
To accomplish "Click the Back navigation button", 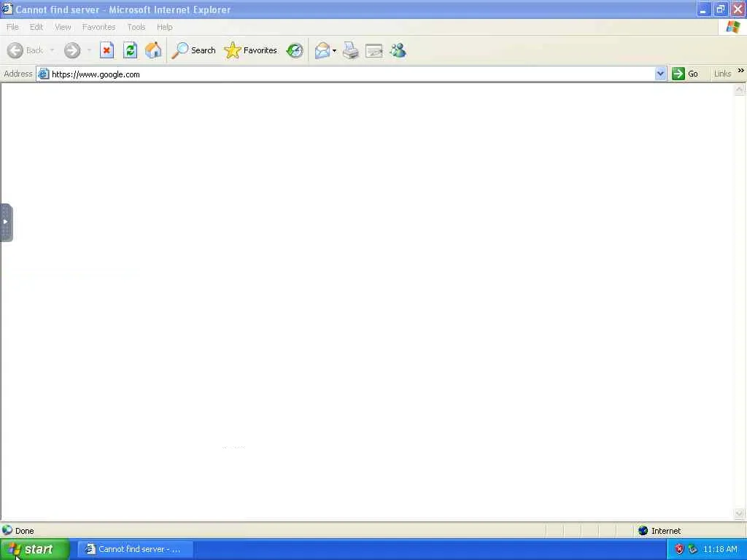I will tap(26, 50).
